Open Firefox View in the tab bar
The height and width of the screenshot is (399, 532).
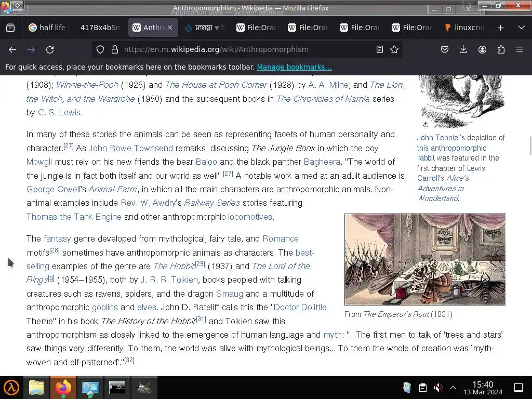pyautogui.click(x=10, y=28)
